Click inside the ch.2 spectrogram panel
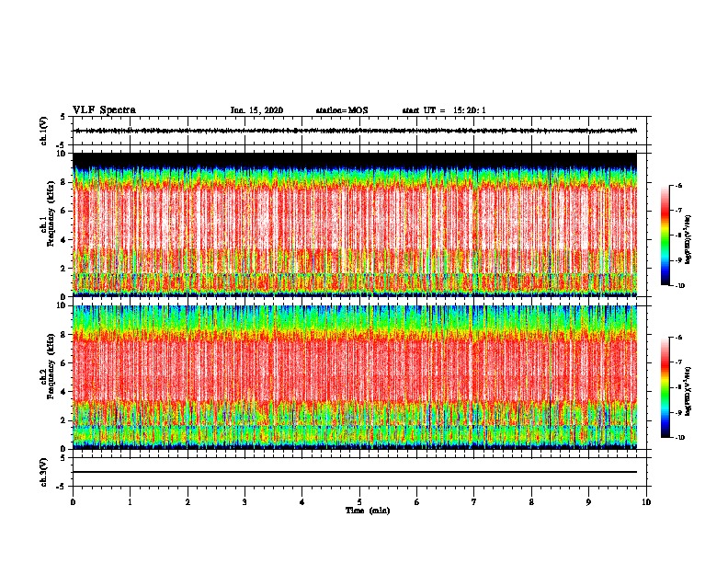This screenshot has width=728, height=563. click(355, 377)
